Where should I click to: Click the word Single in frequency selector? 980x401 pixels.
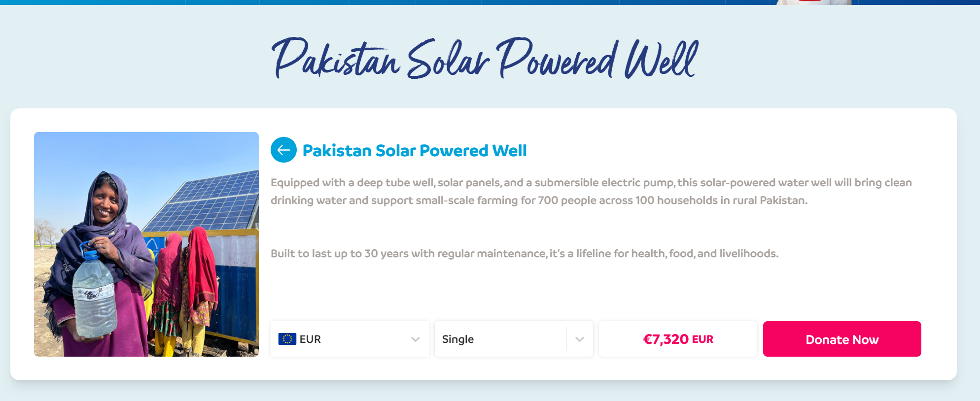457,339
